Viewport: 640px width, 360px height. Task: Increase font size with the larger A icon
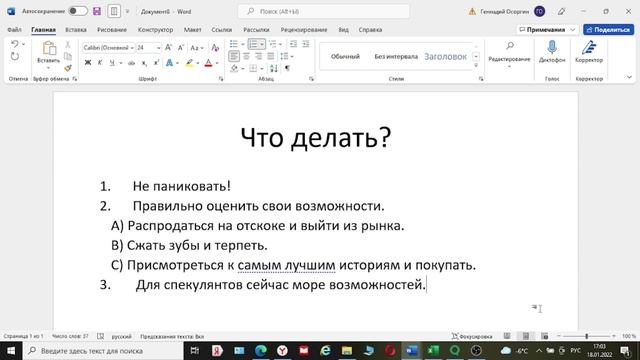point(168,48)
